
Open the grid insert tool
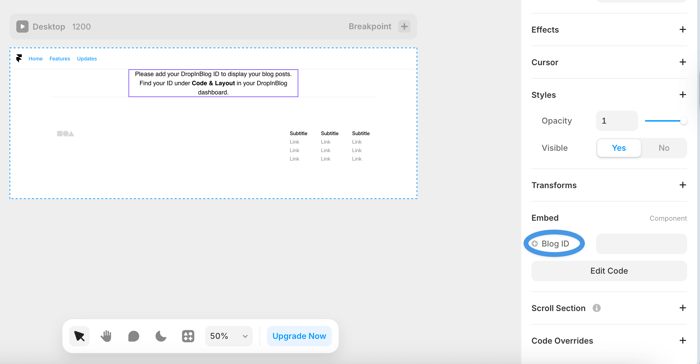[x=188, y=336]
